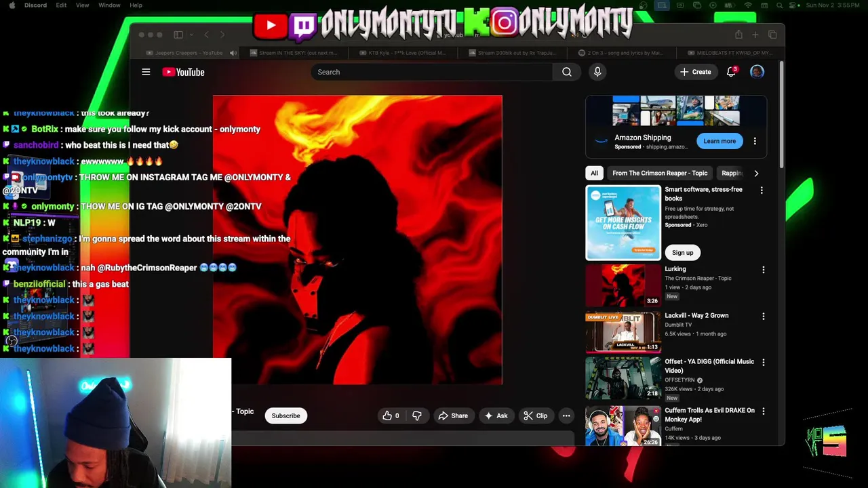Open the Edit menu
Viewport: 868px width, 488px height.
[x=61, y=5]
